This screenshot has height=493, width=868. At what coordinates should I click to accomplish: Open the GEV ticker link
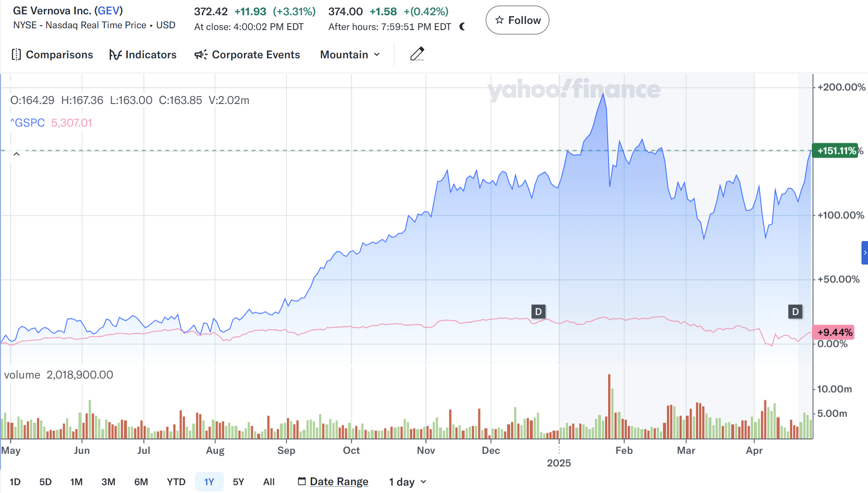pos(109,11)
